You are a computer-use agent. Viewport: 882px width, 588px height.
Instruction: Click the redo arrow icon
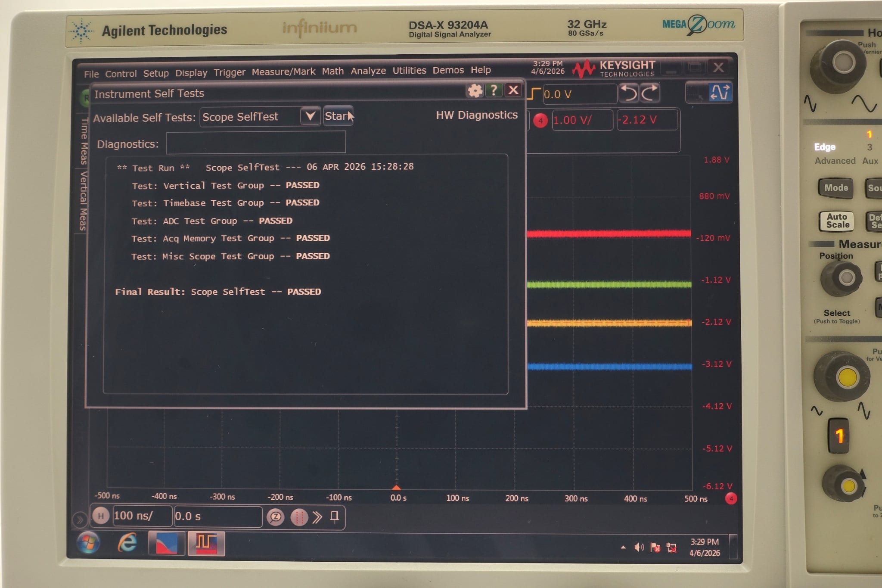pyautogui.click(x=649, y=93)
